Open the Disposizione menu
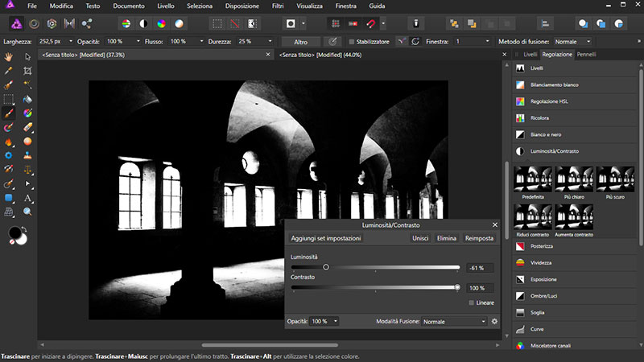 (x=242, y=6)
